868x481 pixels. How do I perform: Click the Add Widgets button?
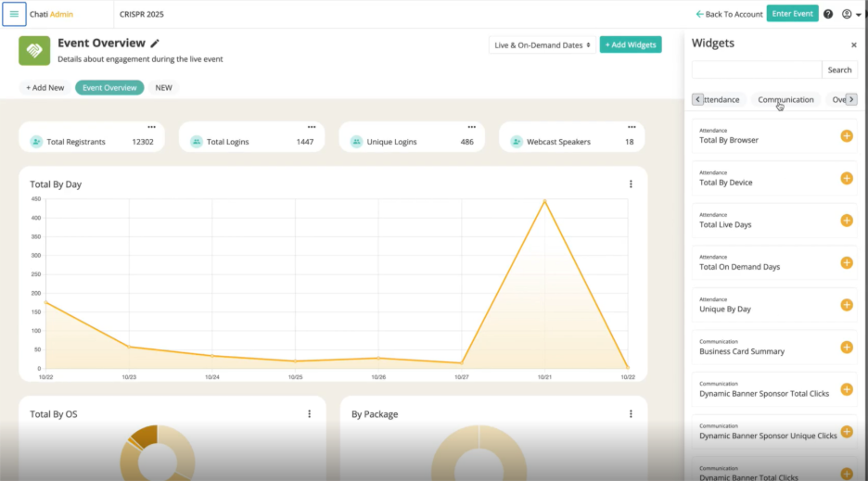(x=631, y=44)
